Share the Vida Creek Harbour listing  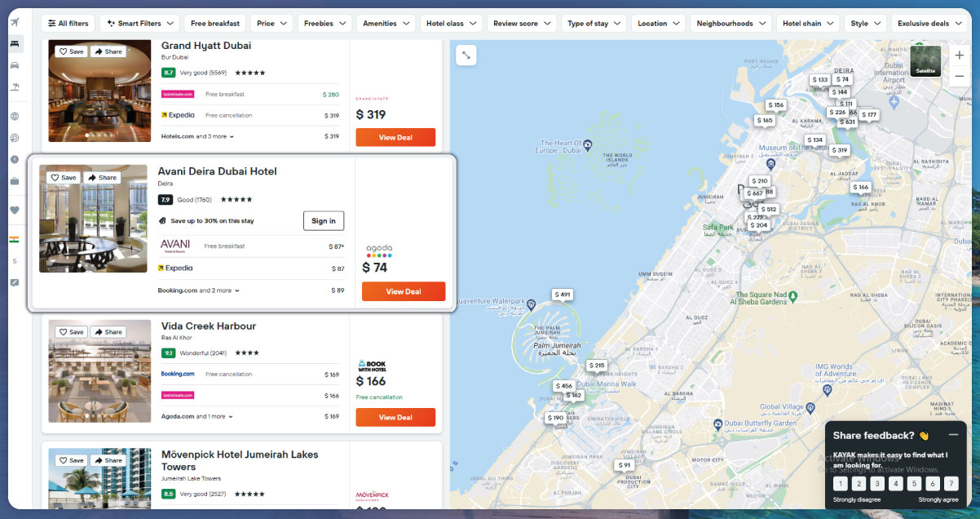pyautogui.click(x=108, y=332)
